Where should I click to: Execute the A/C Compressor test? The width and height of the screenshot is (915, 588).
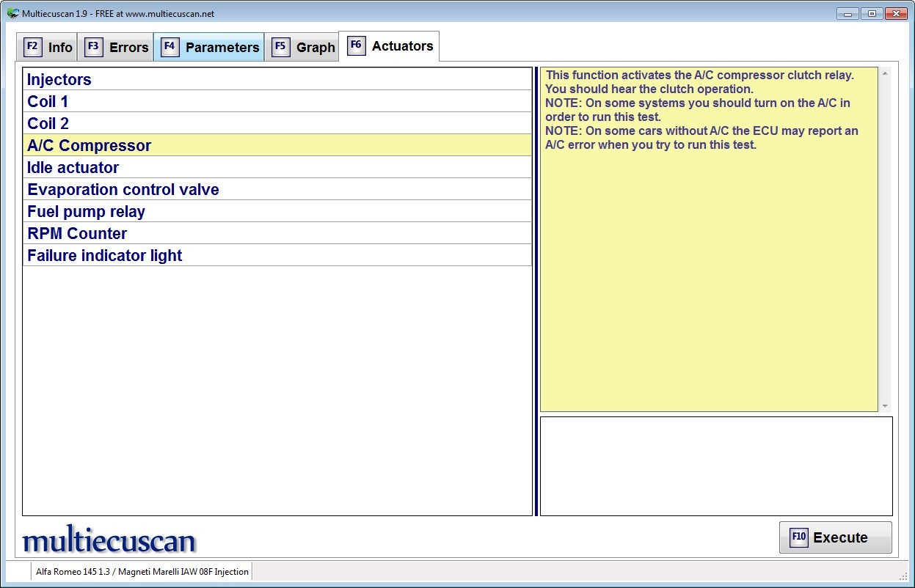point(836,537)
